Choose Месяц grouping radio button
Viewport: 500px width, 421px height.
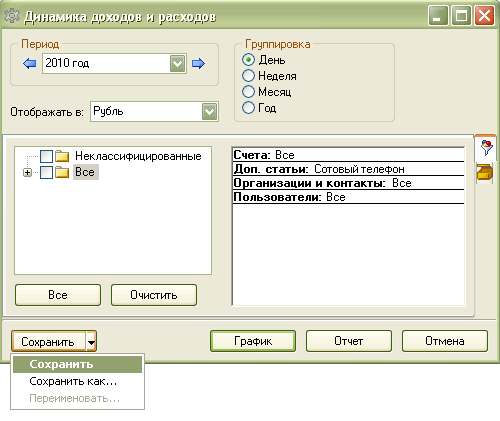248,91
